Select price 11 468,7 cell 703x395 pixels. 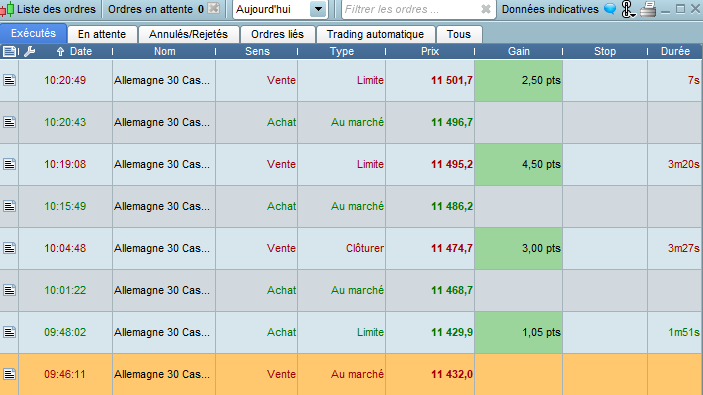click(430, 290)
